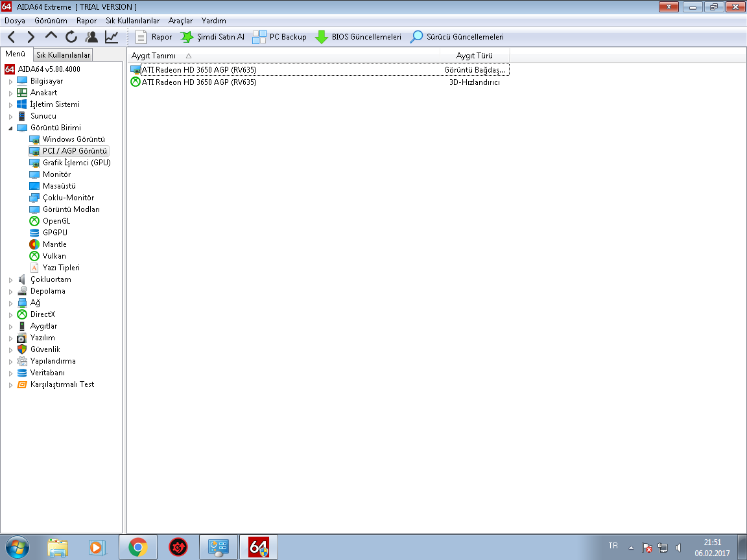Click the Back navigation arrow
The height and width of the screenshot is (560, 747).
(x=12, y=37)
